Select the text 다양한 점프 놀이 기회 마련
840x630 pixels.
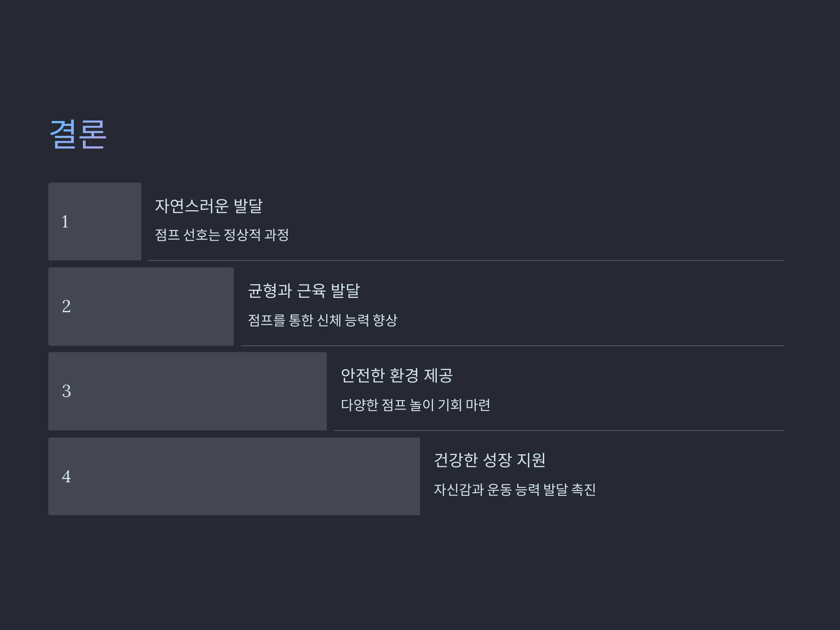point(415,405)
